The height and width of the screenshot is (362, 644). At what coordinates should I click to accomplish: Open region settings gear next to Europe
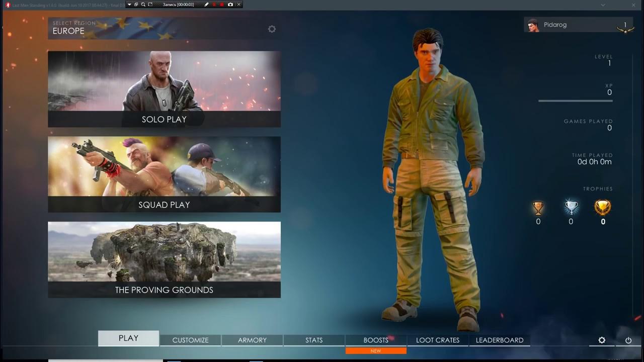pyautogui.click(x=272, y=29)
